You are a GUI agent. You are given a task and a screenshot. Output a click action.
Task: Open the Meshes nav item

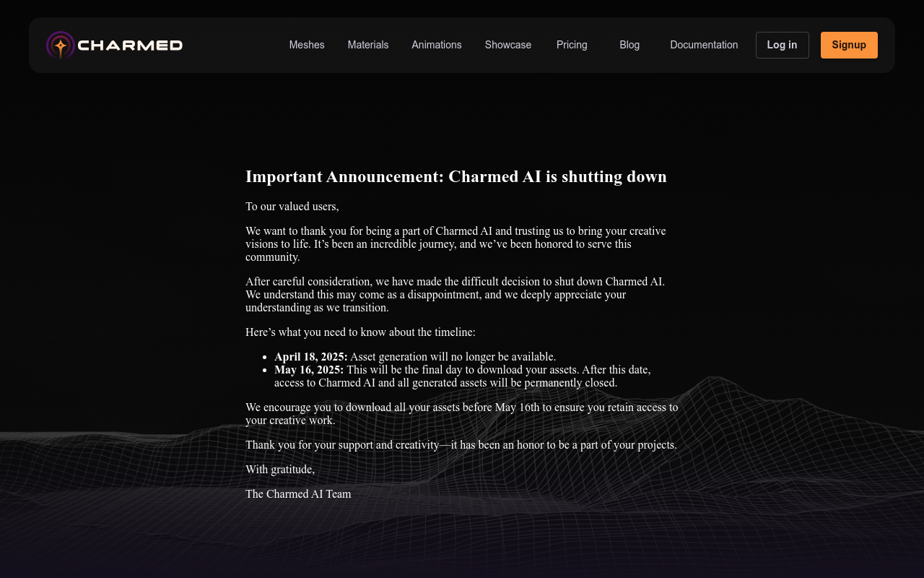(307, 45)
